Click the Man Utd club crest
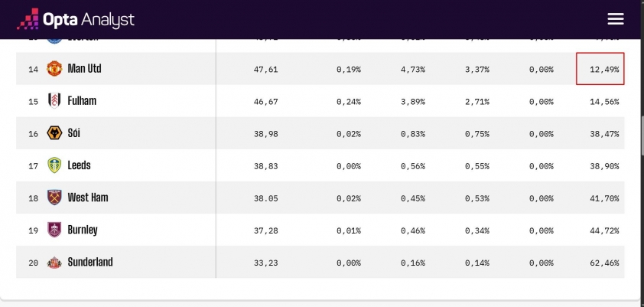Image resolution: width=644 pixels, height=307 pixels. coord(54,69)
